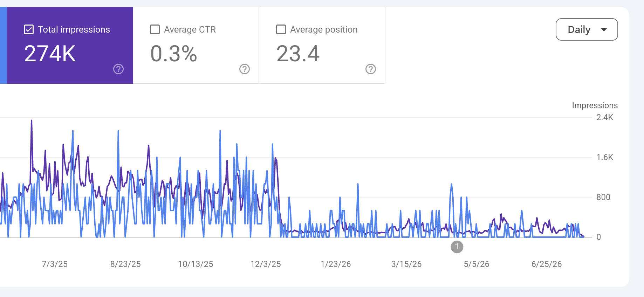The height and width of the screenshot is (297, 644).
Task: Enable the Average CTR checkbox
Action: pyautogui.click(x=155, y=29)
